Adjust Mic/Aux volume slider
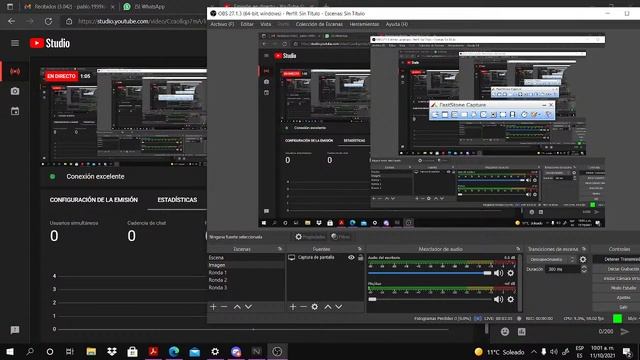Viewport: 640px width, 360px height. [429, 299]
